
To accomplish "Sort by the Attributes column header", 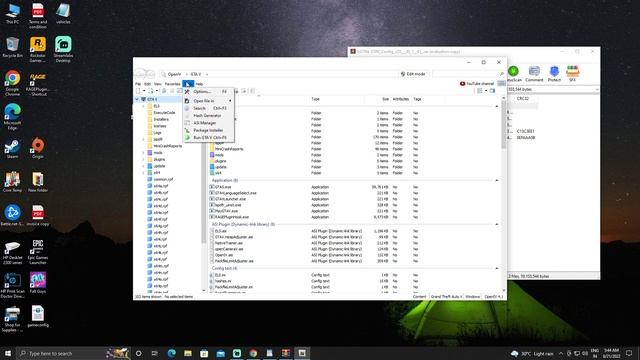I will click(401, 99).
